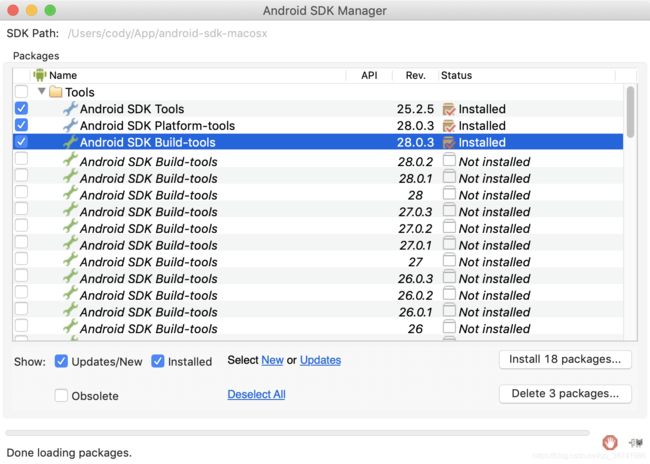Click the wrench icon of Build-tools 26.0.3
650x464 pixels.
(70, 276)
